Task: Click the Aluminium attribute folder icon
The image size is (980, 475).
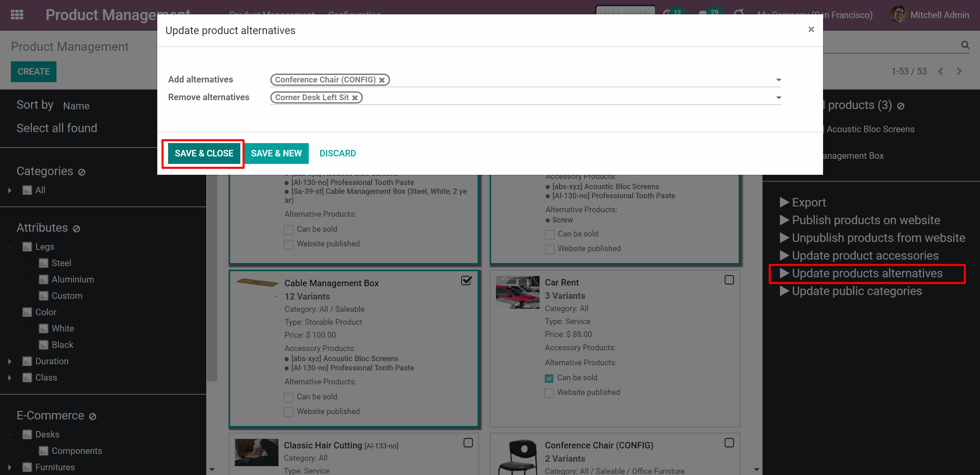Action: click(43, 280)
